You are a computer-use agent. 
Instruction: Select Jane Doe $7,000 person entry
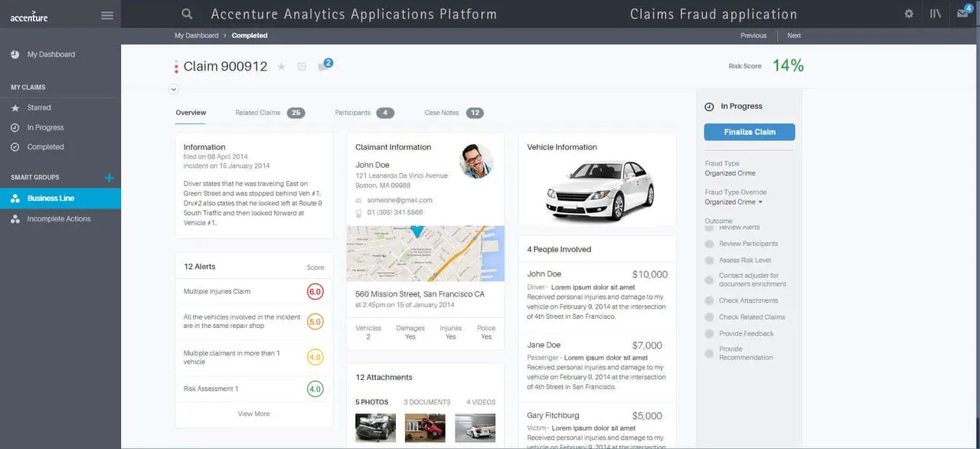(597, 366)
